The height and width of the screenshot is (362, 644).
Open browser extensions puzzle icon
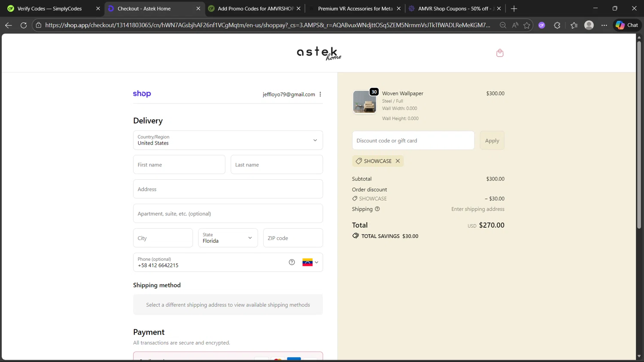[557, 25]
